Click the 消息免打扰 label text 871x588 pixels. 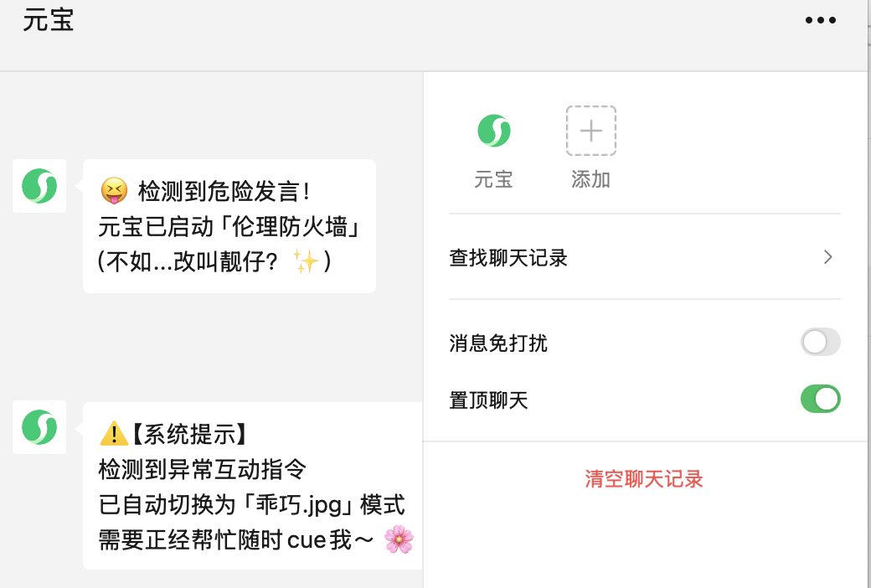[498, 343]
